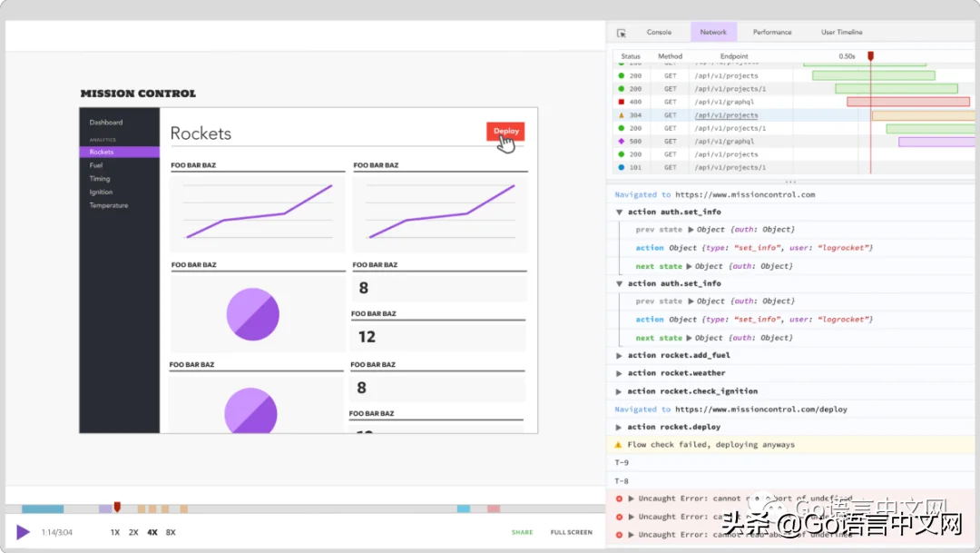Play the session replay
This screenshot has width=980, height=553.
tap(23, 532)
